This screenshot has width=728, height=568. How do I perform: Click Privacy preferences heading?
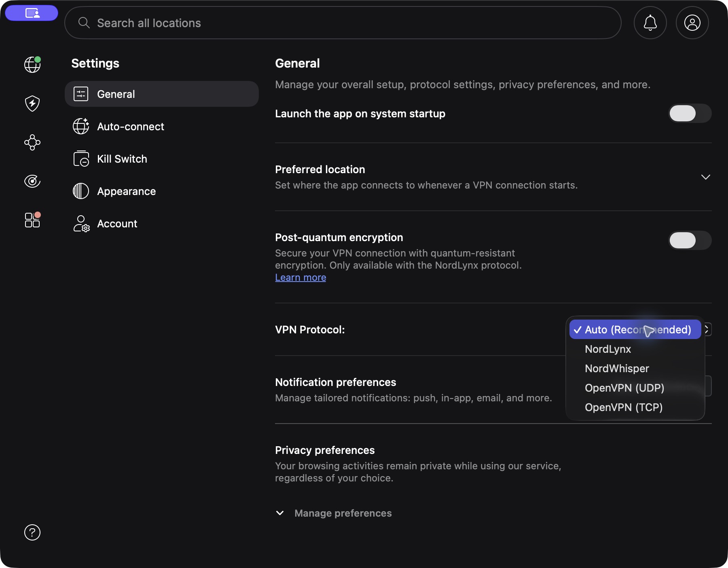tap(325, 450)
